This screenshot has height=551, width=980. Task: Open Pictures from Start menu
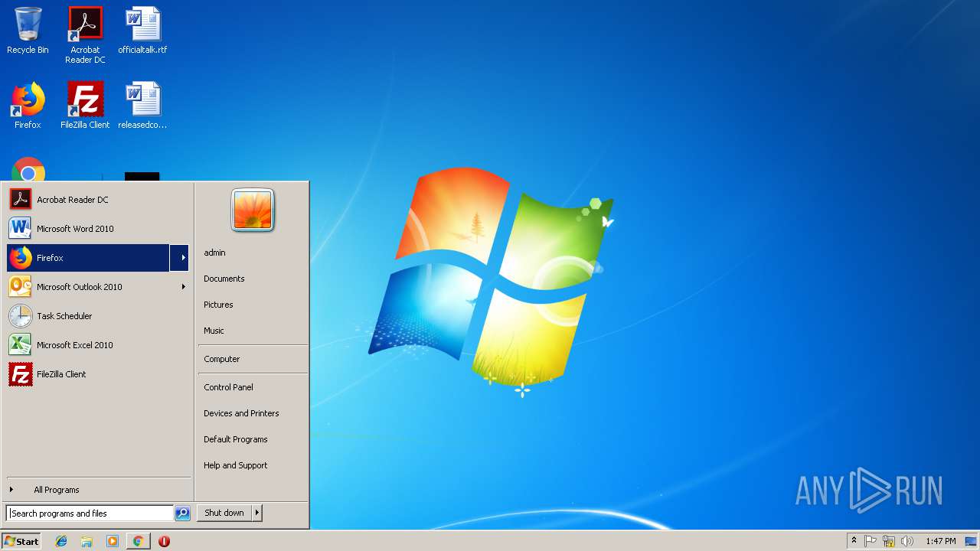pos(252,305)
